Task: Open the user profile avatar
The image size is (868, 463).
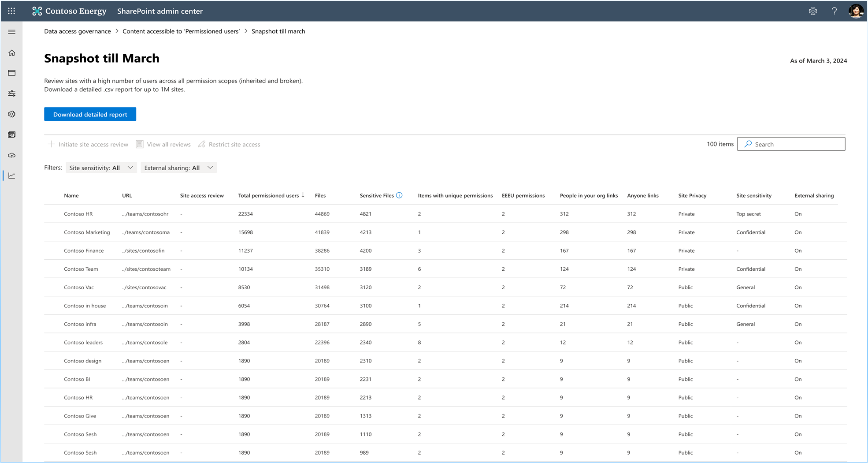Action: [855, 11]
